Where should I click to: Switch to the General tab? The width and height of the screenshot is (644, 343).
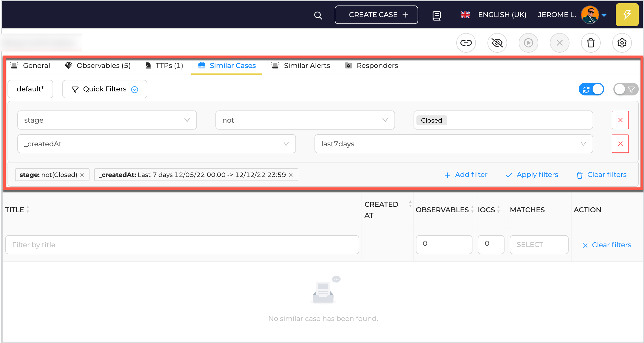coord(30,66)
